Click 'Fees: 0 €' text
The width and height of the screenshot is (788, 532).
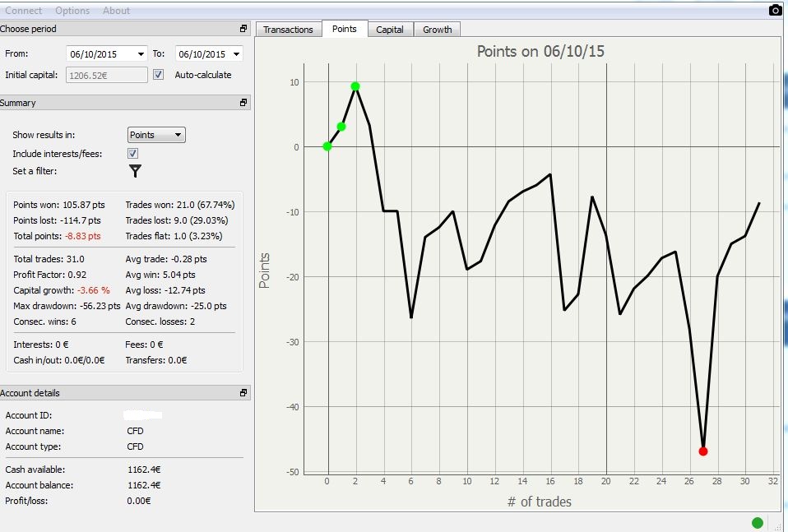144,345
